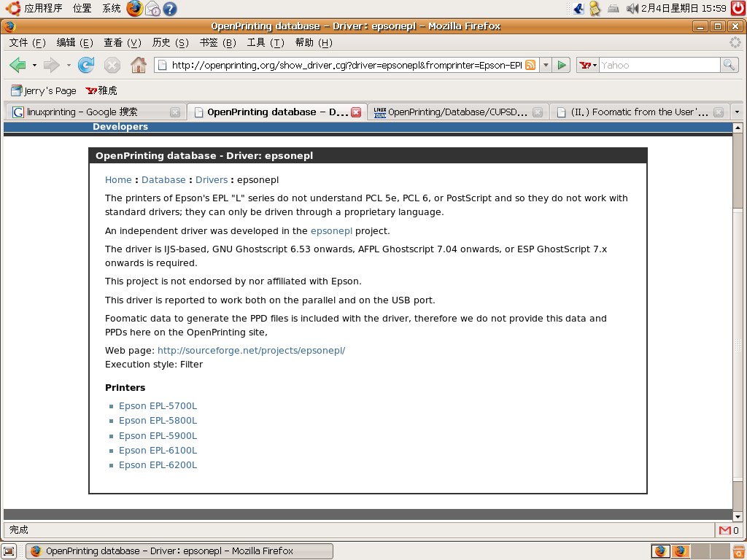Launch Firefox from the top panel
Viewport: 747px width, 560px height.
tap(135, 8)
